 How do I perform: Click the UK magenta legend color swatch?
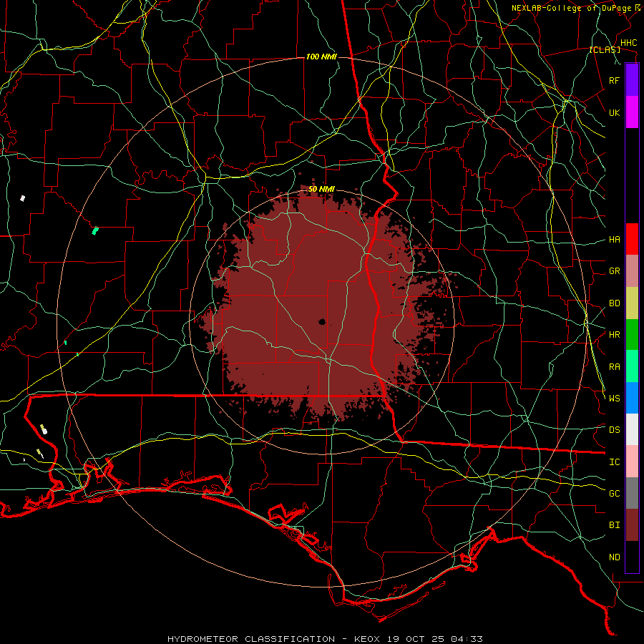[x=632, y=112]
